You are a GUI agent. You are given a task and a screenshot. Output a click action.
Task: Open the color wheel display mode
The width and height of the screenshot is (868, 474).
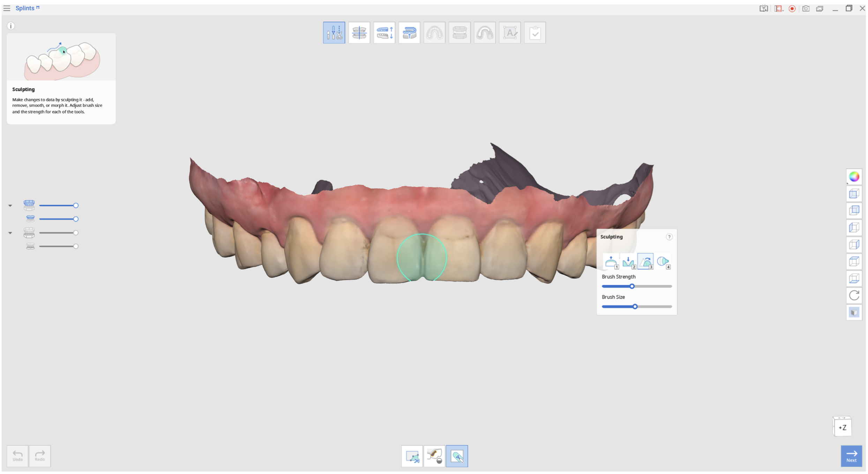click(x=854, y=177)
